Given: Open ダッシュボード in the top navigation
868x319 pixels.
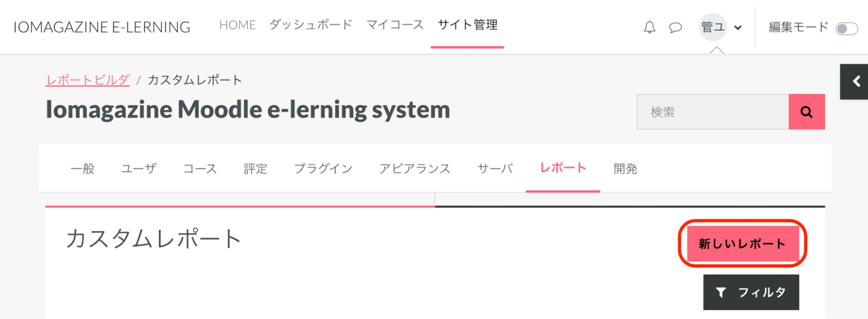Looking at the screenshot, I should point(311,25).
